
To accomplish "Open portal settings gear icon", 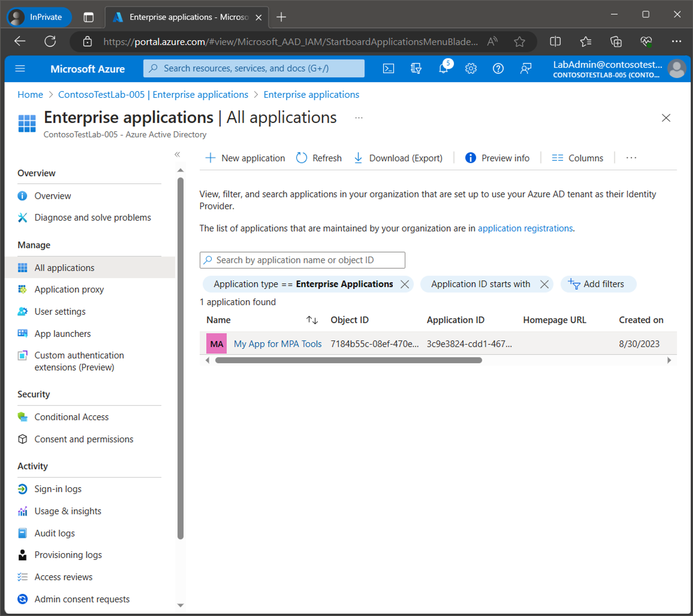I will (x=471, y=69).
